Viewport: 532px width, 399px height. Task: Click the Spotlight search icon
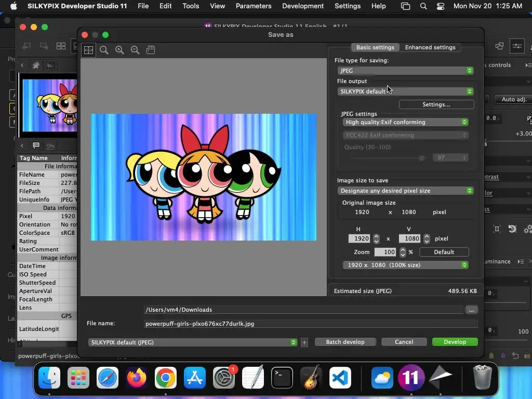click(423, 6)
